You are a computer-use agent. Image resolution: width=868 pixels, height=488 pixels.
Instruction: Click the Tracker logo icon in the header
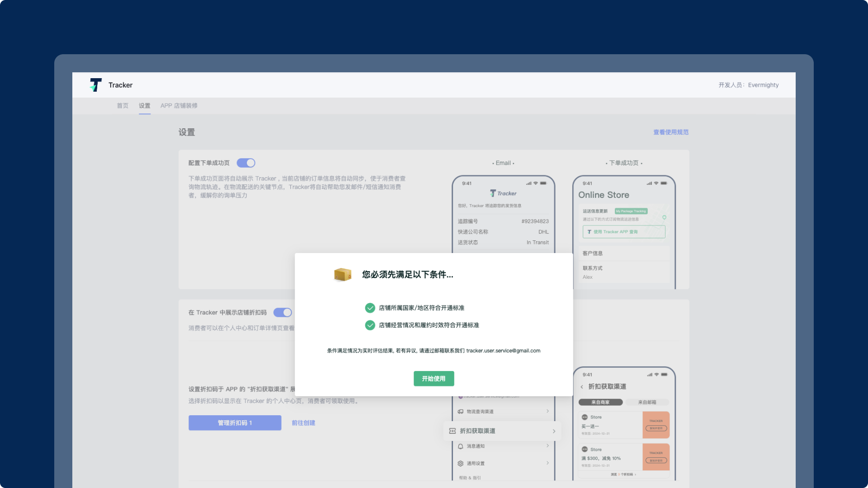pos(96,85)
